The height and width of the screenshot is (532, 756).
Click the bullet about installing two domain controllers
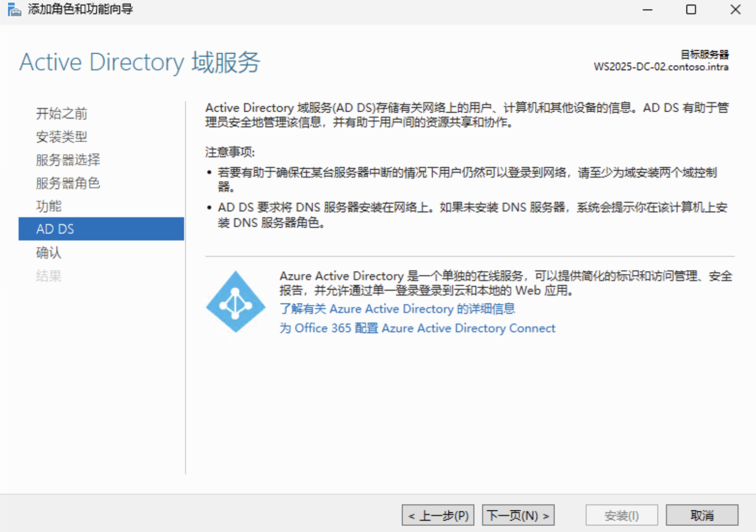(467, 179)
